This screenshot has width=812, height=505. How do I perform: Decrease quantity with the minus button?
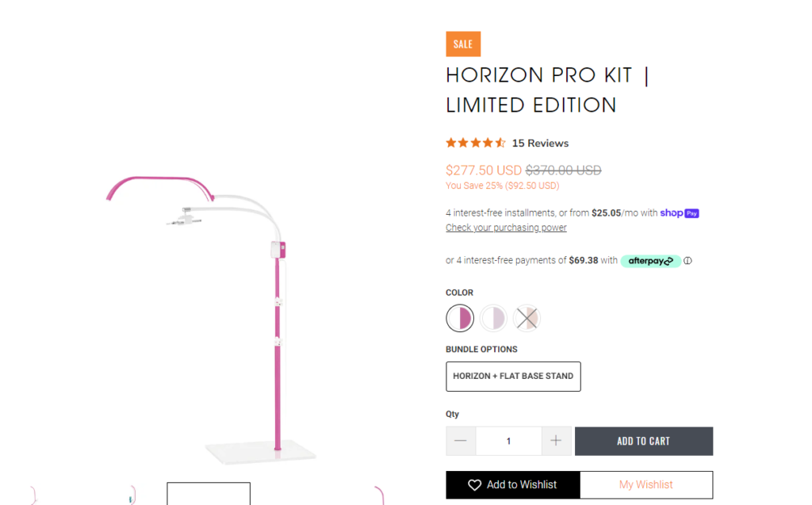[461, 441]
